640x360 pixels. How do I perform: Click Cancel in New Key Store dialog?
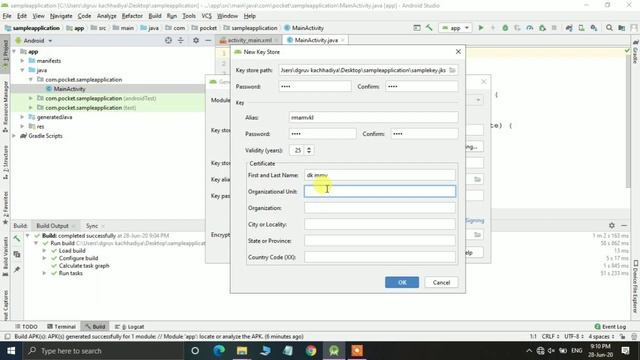tap(441, 282)
